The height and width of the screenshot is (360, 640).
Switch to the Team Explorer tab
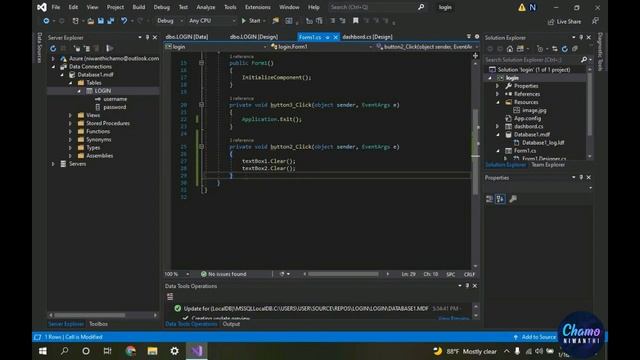(548, 165)
